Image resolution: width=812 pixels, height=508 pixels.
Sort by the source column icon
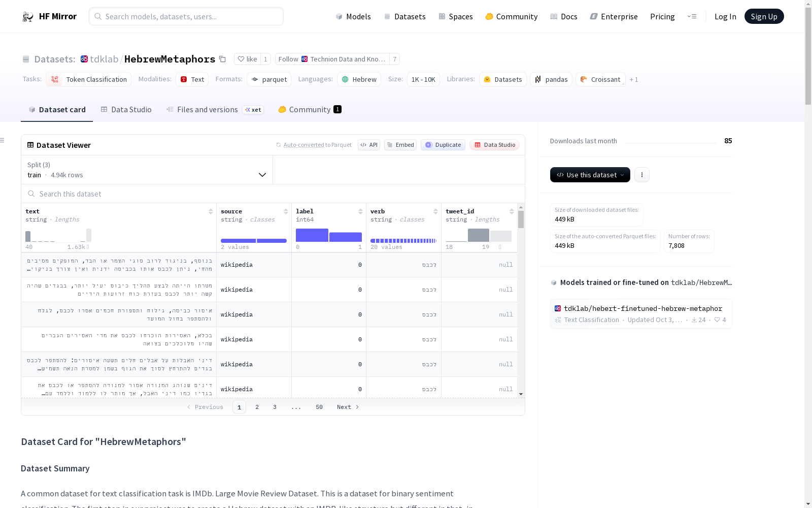tap(286, 211)
